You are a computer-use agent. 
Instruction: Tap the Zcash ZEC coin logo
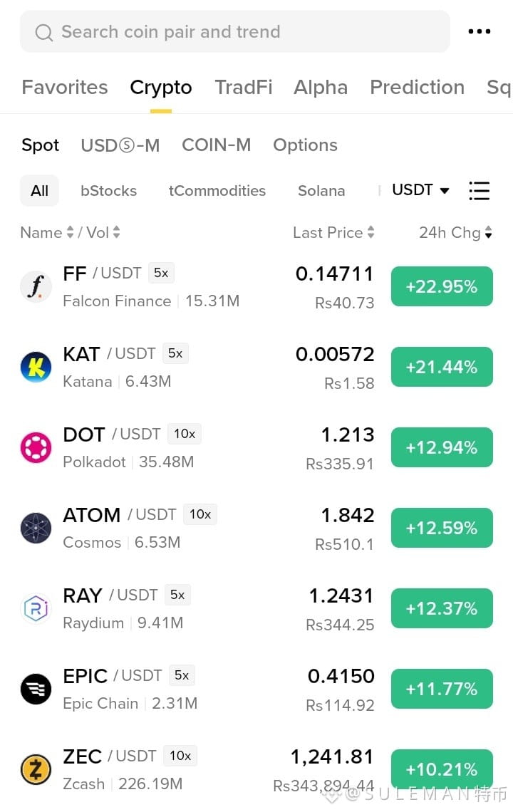[x=36, y=769]
